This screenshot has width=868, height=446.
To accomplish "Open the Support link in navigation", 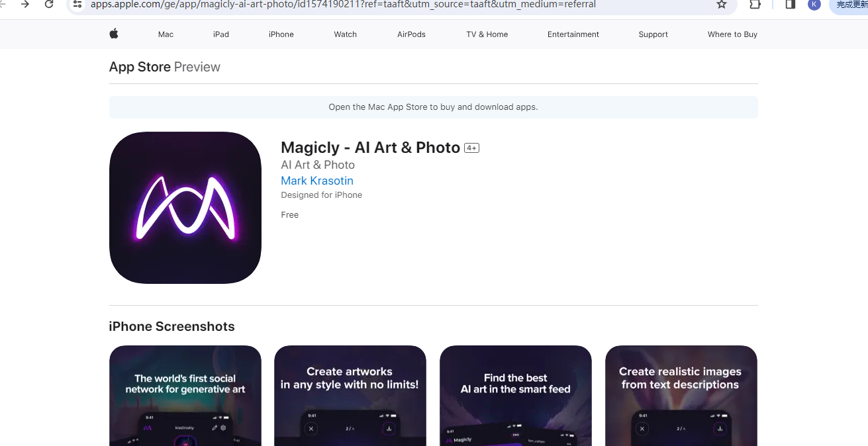I will pos(653,34).
